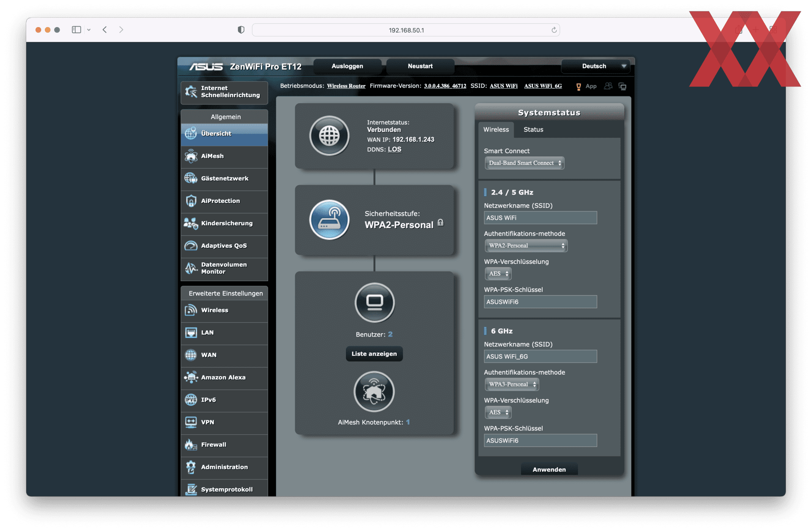Click the Liste anzeigen button
The image size is (812, 531).
point(374,354)
